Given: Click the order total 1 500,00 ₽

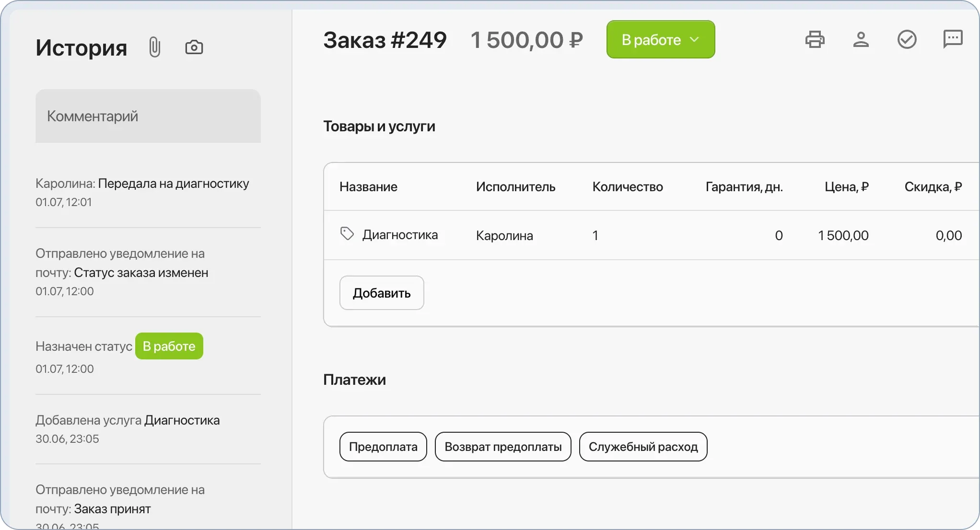Looking at the screenshot, I should click(526, 40).
